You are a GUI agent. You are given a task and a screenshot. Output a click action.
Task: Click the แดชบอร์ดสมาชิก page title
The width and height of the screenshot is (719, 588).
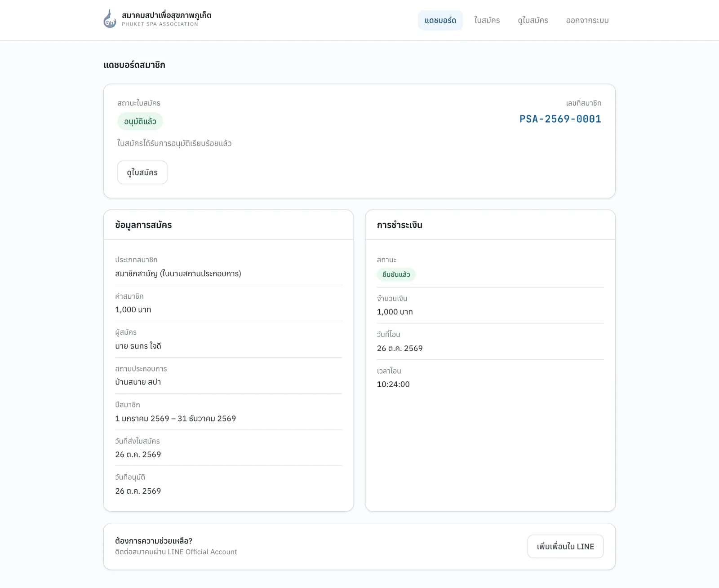[x=134, y=65]
